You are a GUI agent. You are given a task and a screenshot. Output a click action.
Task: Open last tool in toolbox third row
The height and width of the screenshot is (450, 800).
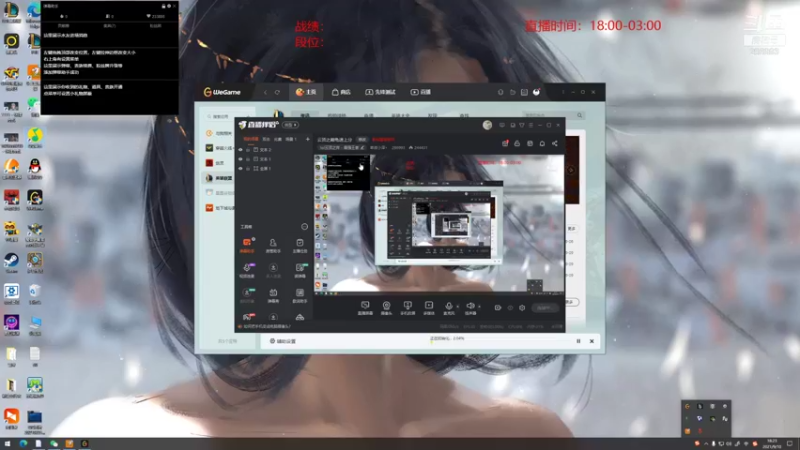(300, 295)
